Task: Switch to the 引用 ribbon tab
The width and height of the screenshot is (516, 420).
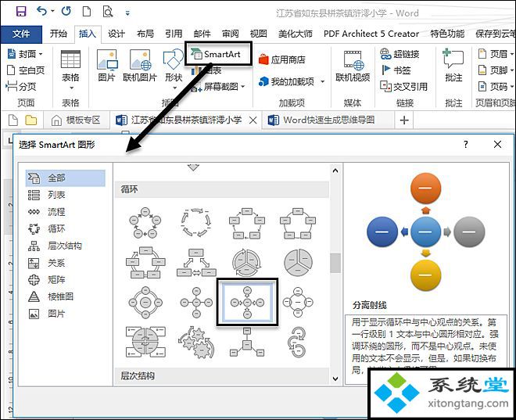Action: 174,34
